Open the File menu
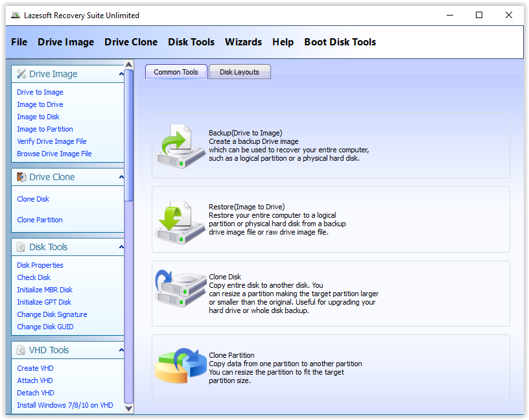 [x=19, y=42]
